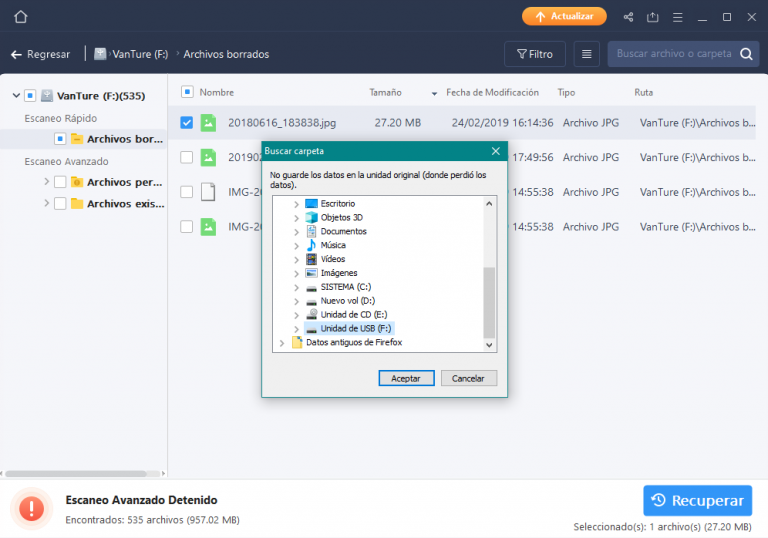Click the Vídeos film icon

[x=312, y=259]
